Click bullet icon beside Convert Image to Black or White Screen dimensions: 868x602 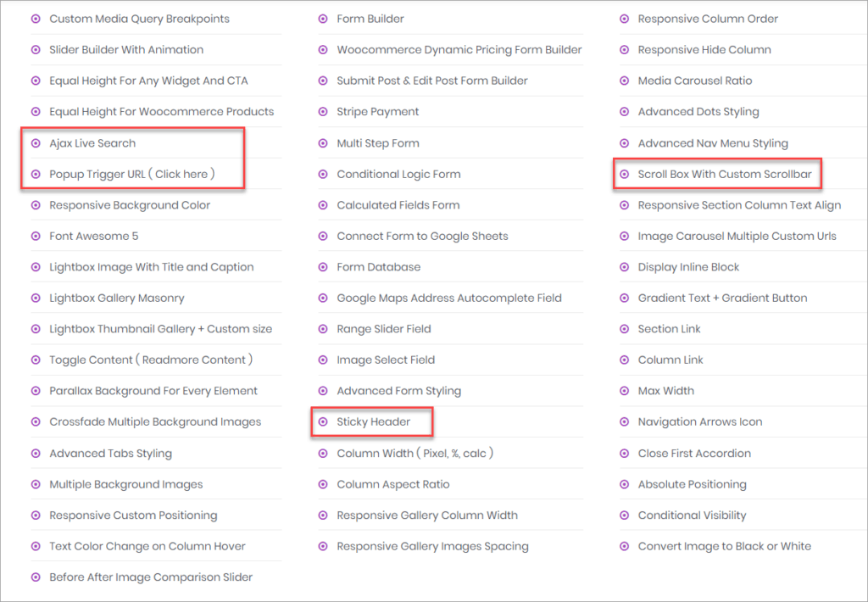coord(625,546)
